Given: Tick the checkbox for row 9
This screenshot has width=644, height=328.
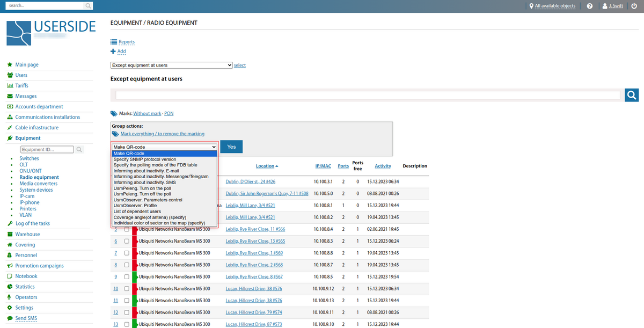Looking at the screenshot, I should pos(127,276).
